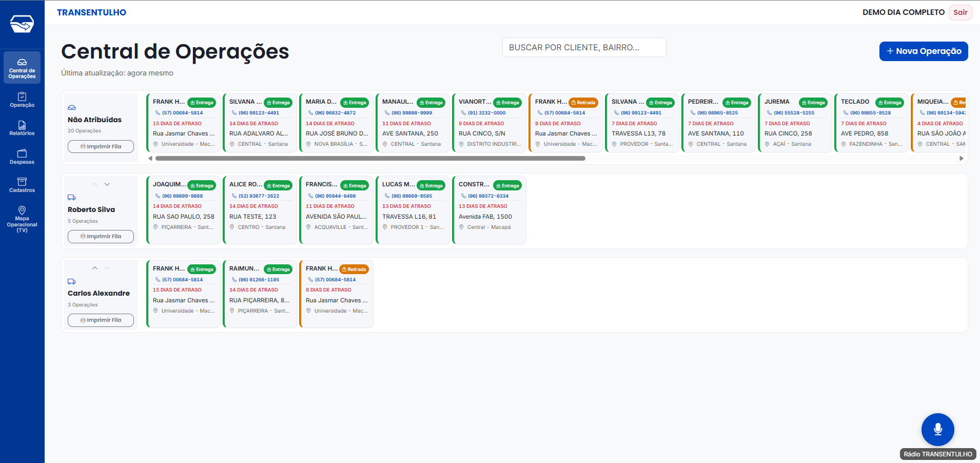980x463 pixels.
Task: Click the TRANSENTULHO header title link
Action: pos(91,12)
